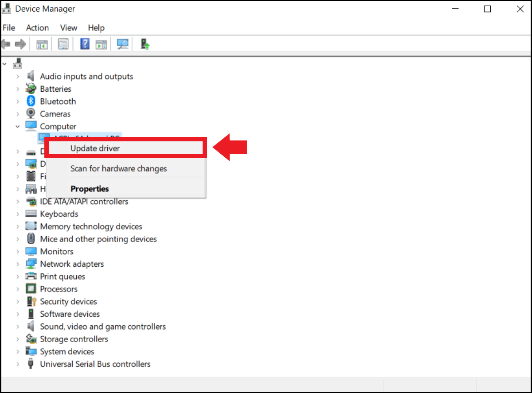Collapse the Computer category
This screenshot has height=393, width=532.
click(18, 127)
